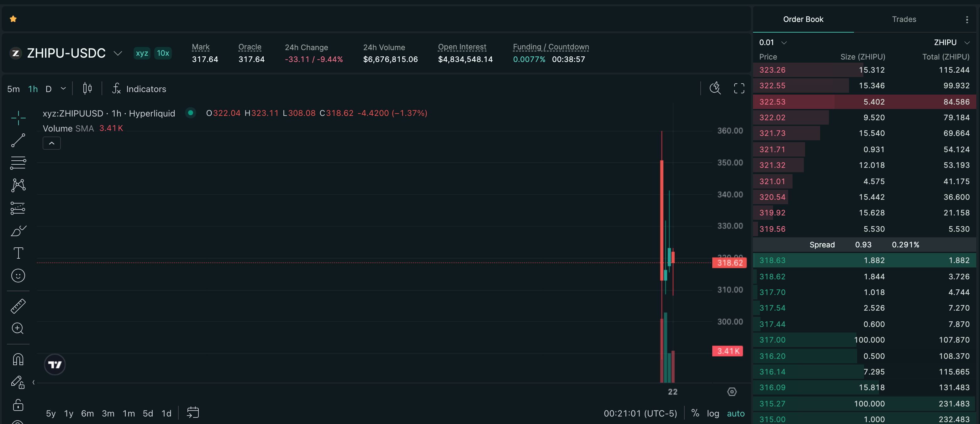Switch to the Trades tab

click(904, 19)
